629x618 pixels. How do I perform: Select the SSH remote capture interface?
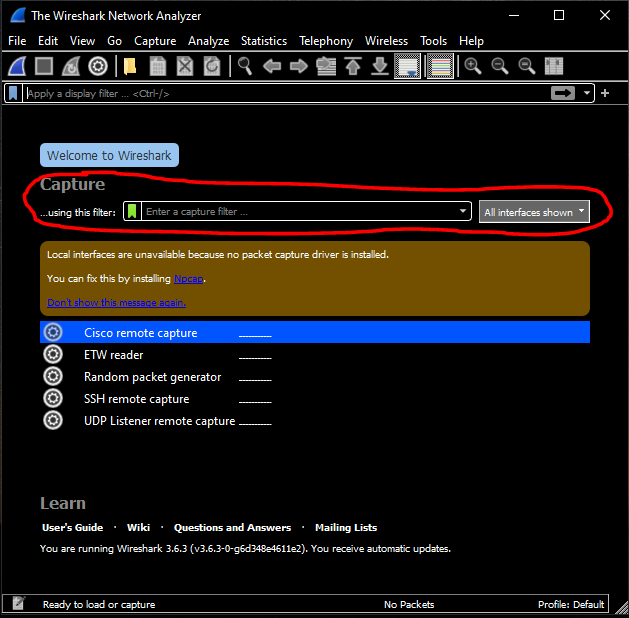[x=315, y=399]
